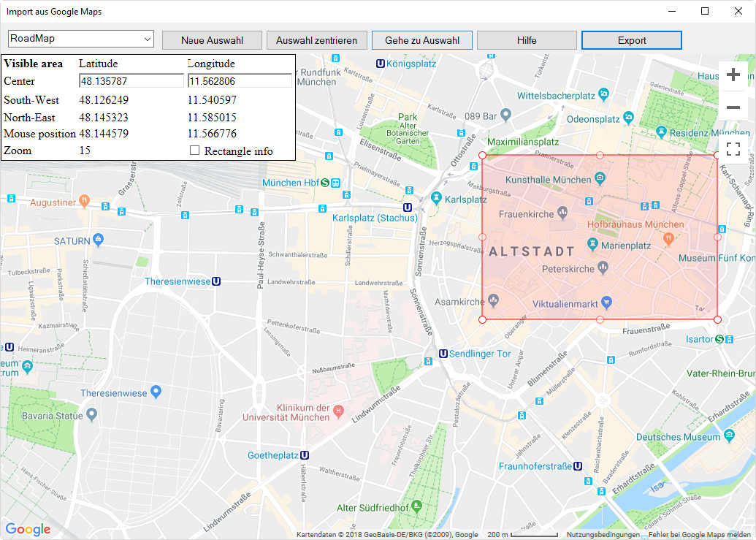This screenshot has height=540, width=756.
Task: Click the Klinikum der Universität hospital icon
Action: point(338,411)
